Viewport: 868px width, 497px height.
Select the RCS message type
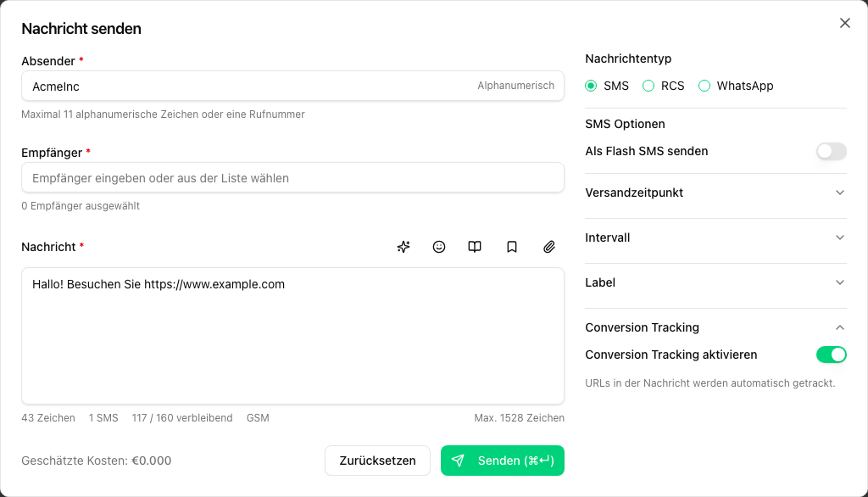point(647,86)
